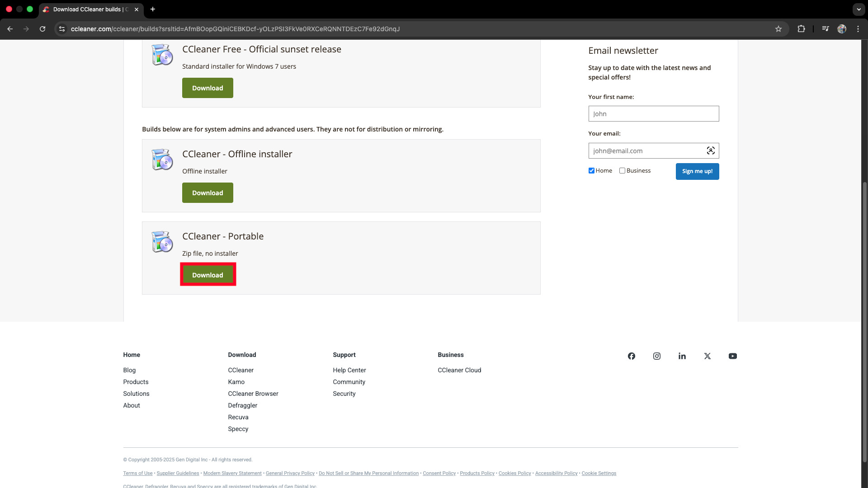Screen dimensions: 868x488
Task: Open CCleaner's X (Twitter) icon
Action: tap(707, 356)
